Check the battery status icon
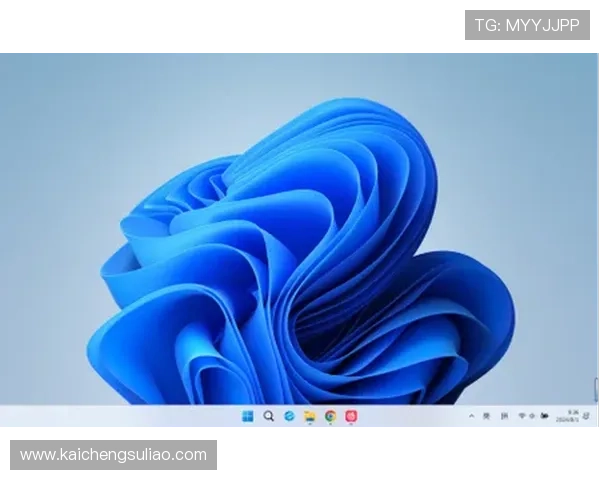This screenshot has height=480, width=600. pos(545,416)
